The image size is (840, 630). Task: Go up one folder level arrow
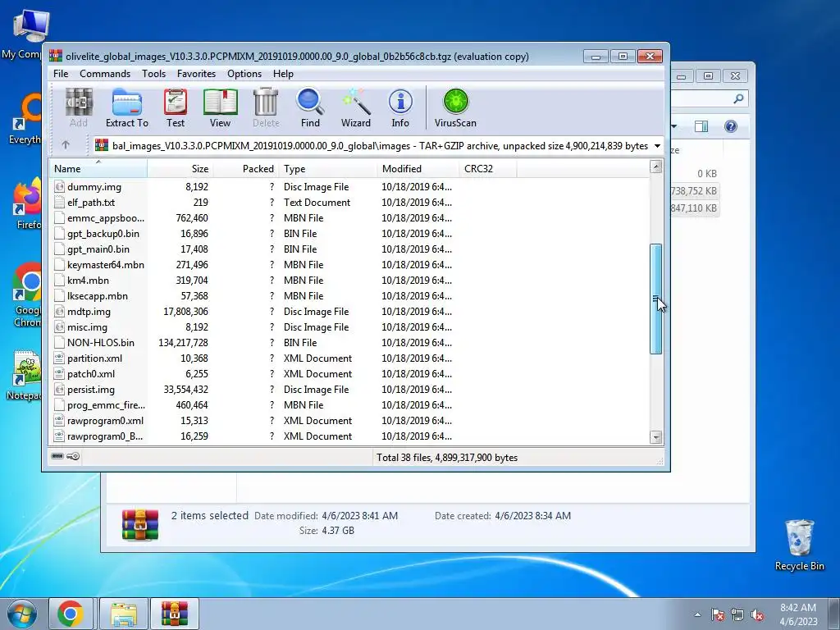pyautogui.click(x=66, y=144)
